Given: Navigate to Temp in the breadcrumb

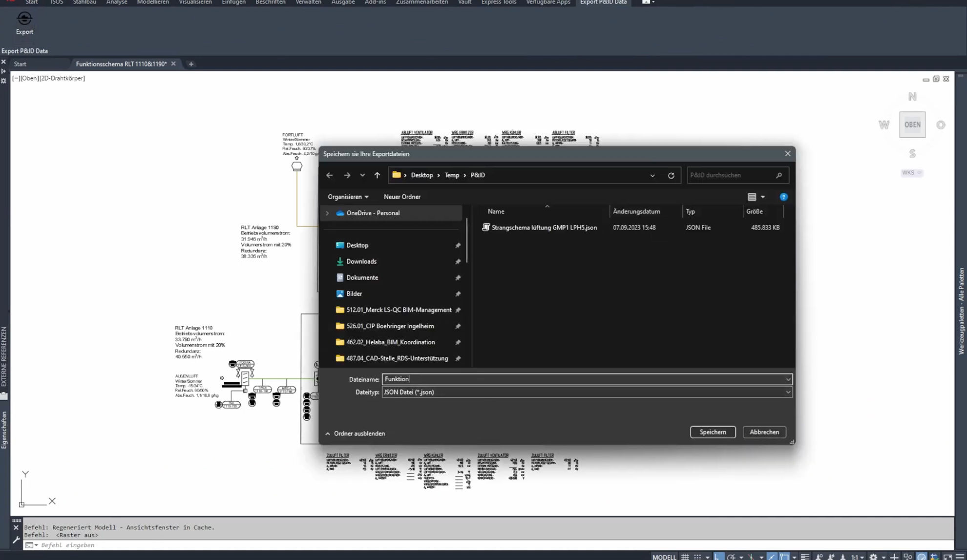Looking at the screenshot, I should point(452,175).
